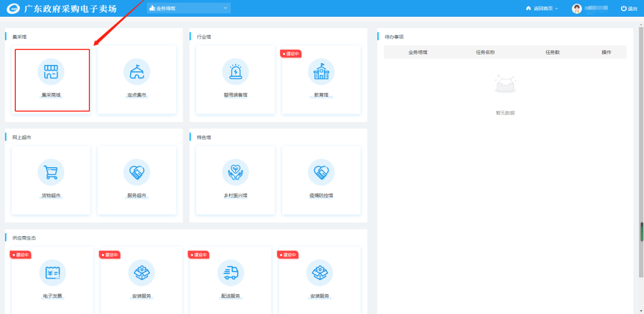Screen dimensions: 644x314
Task: Open the 集采商城 storefront icon
Action: (51, 72)
